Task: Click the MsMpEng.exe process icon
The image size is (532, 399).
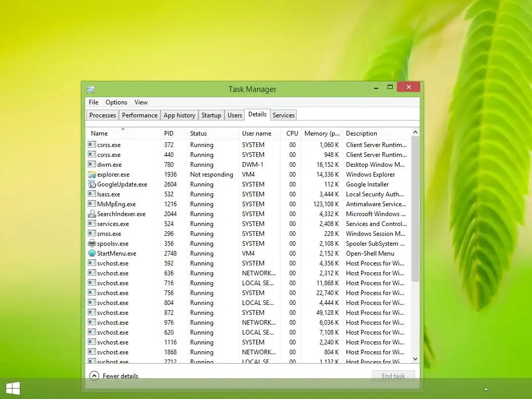Action: (91, 204)
